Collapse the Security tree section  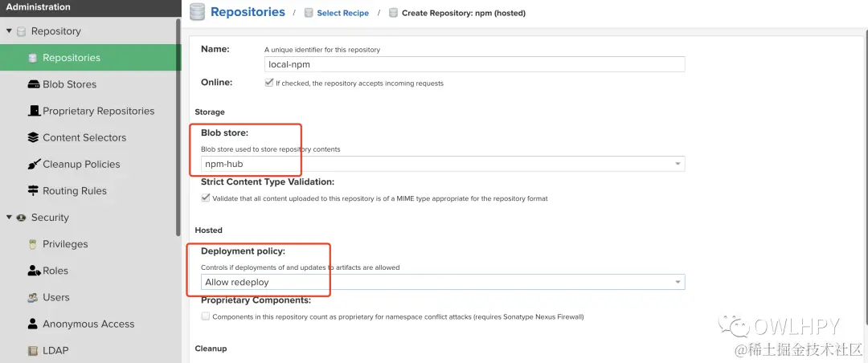pos(9,218)
